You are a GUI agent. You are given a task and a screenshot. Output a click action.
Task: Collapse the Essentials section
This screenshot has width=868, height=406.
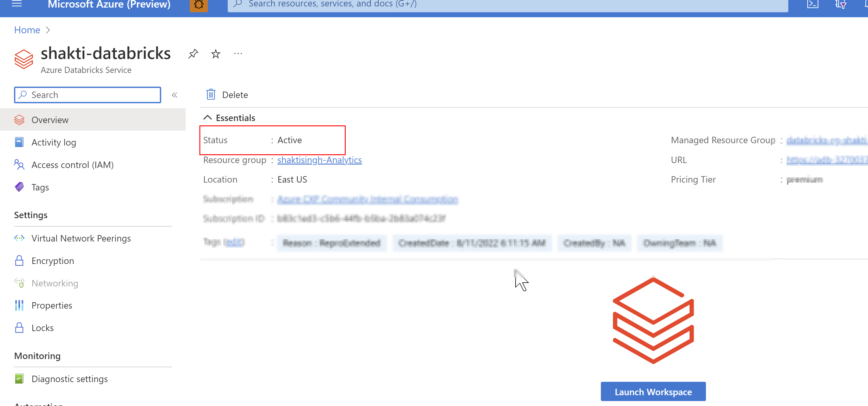[208, 118]
